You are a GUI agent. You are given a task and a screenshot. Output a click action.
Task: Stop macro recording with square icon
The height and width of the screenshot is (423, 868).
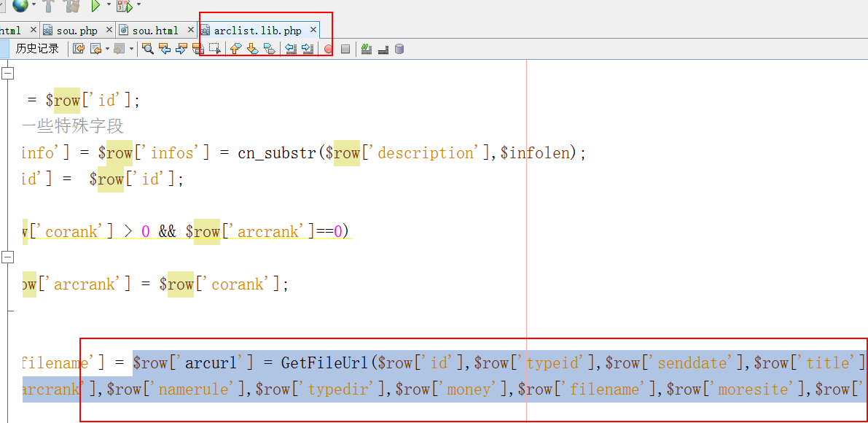345,50
